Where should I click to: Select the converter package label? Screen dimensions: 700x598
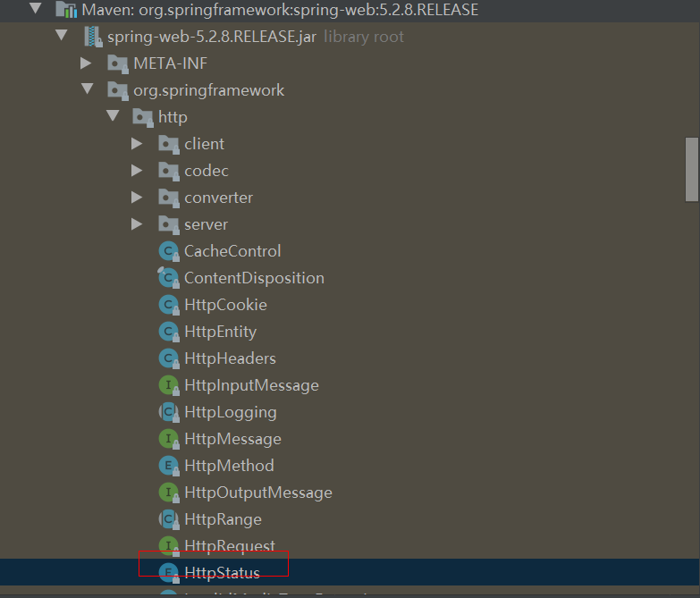(219, 198)
